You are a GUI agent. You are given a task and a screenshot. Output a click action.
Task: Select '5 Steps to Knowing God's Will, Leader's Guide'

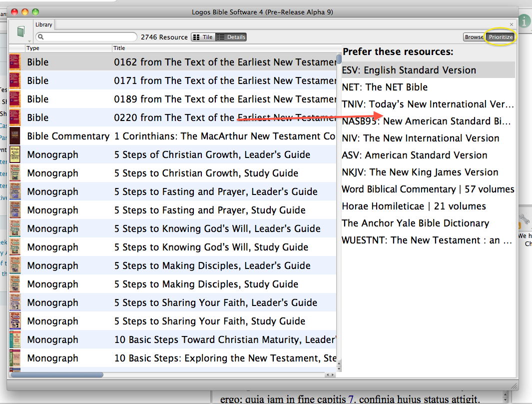[x=217, y=228]
